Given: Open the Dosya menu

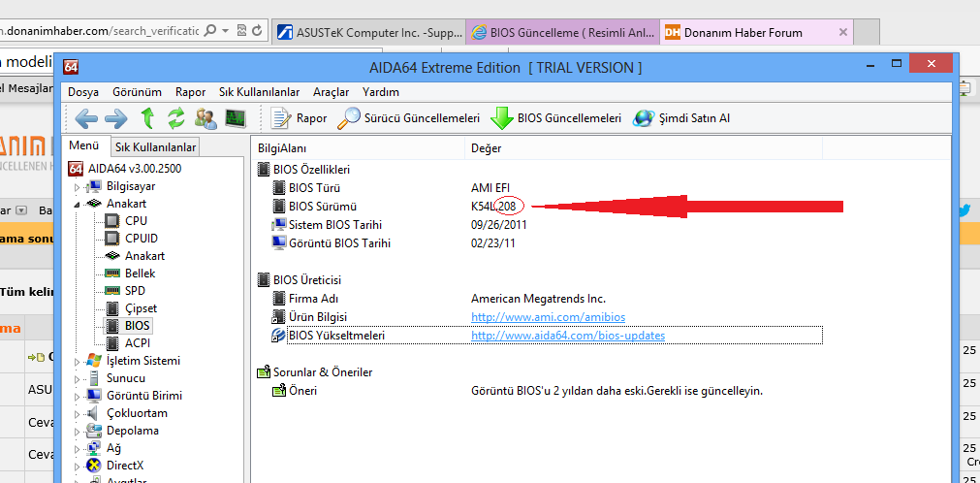Looking at the screenshot, I should (x=83, y=92).
